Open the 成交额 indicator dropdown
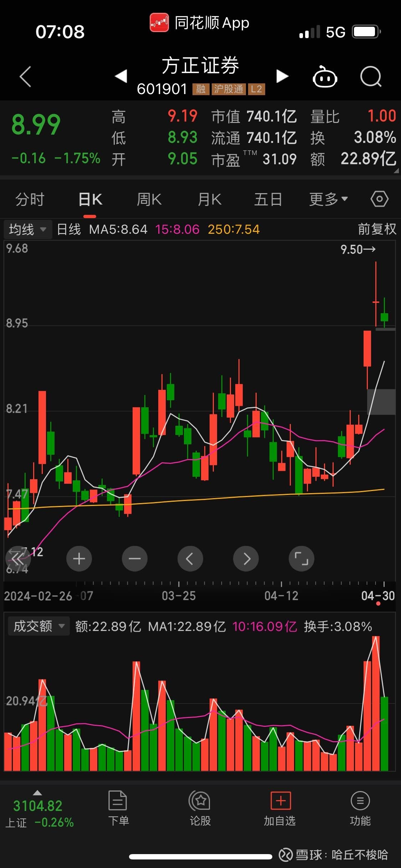Viewport: 401px width, 868px height. tap(38, 626)
